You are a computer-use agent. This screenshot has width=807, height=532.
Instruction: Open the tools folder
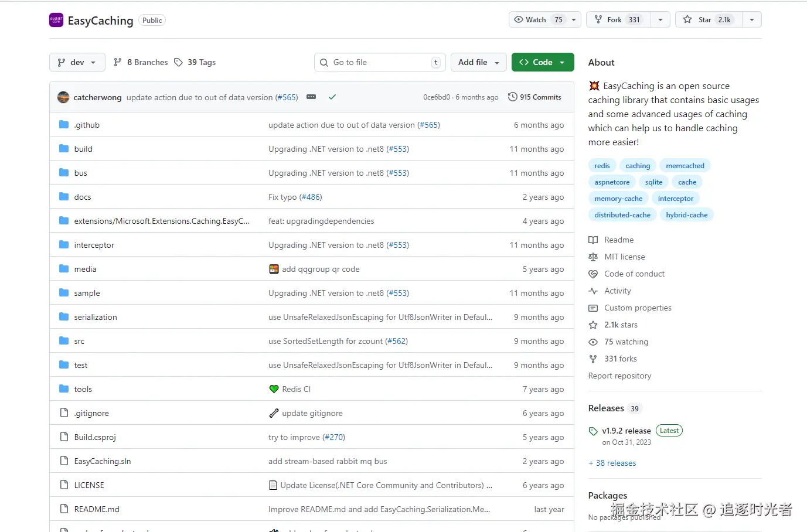tap(83, 389)
